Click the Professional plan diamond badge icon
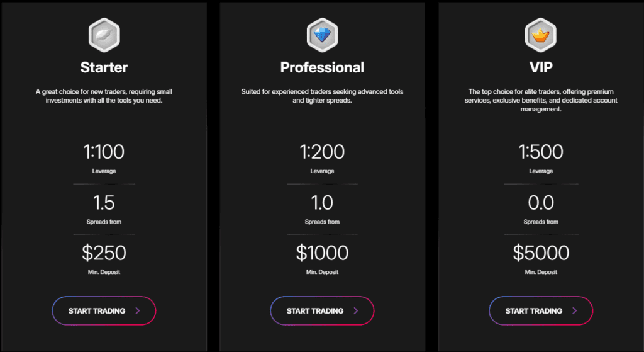Viewport: 644px width, 352px height. pyautogui.click(x=322, y=35)
